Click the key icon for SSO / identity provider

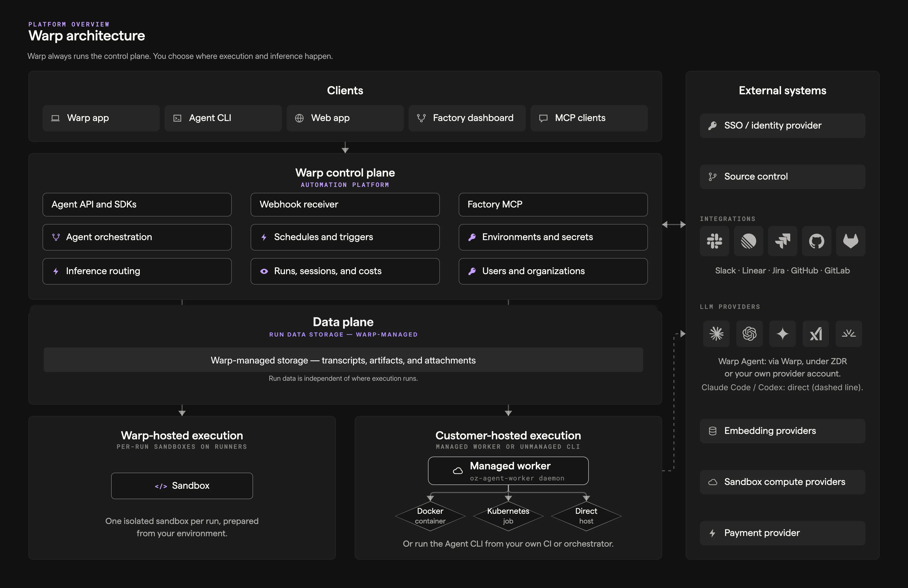(712, 126)
